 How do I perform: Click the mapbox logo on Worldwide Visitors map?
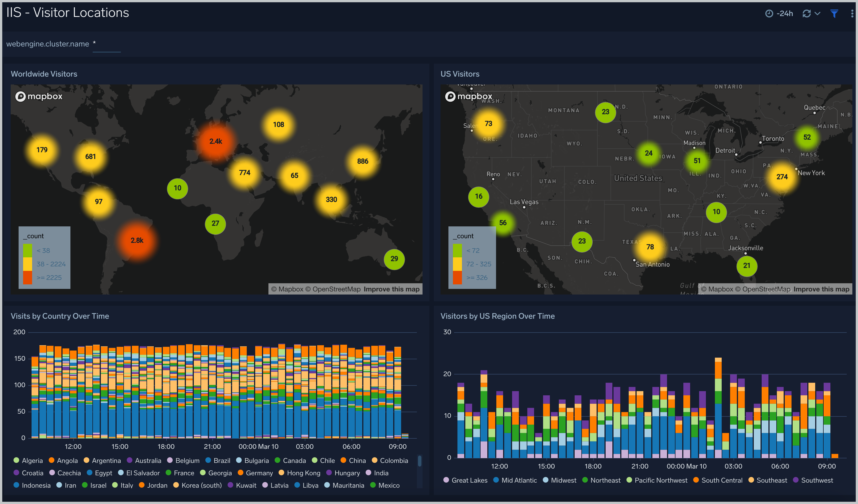point(39,96)
